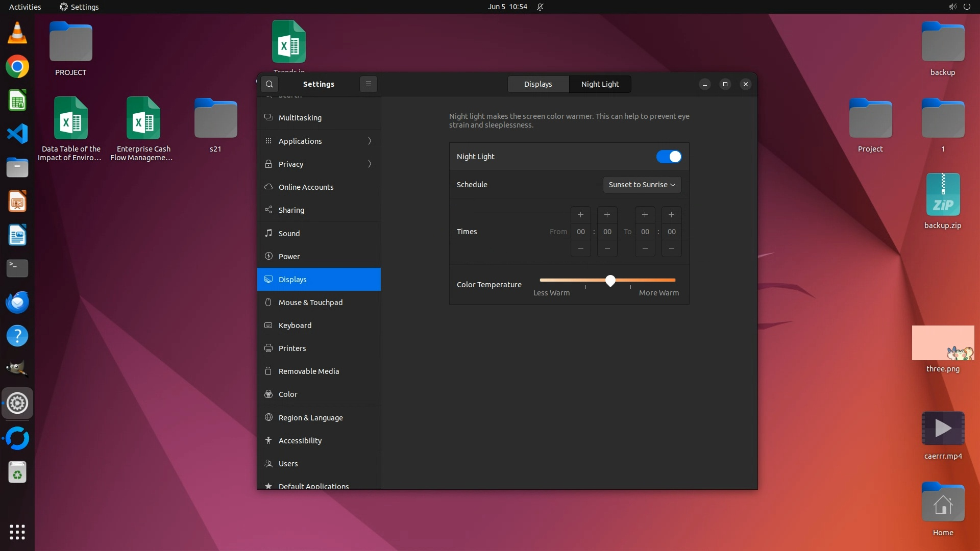
Task: Click the search icon in Settings header
Action: [x=269, y=84]
